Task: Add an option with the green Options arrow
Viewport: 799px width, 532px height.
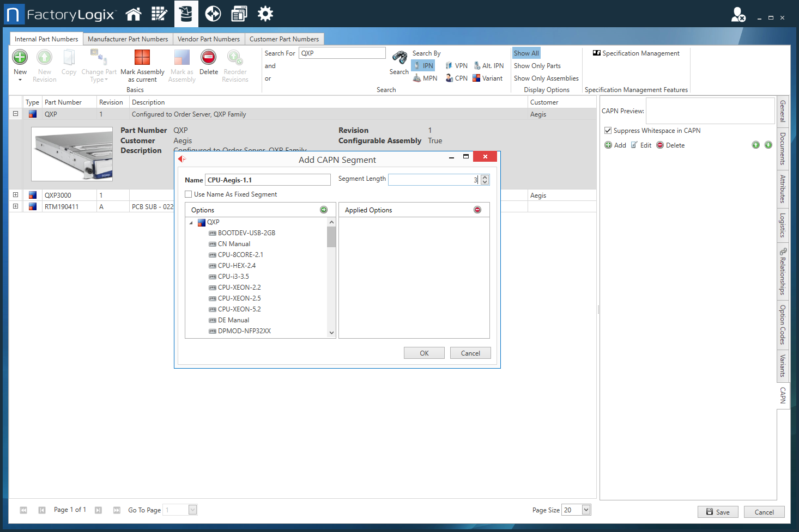Action: click(x=324, y=209)
